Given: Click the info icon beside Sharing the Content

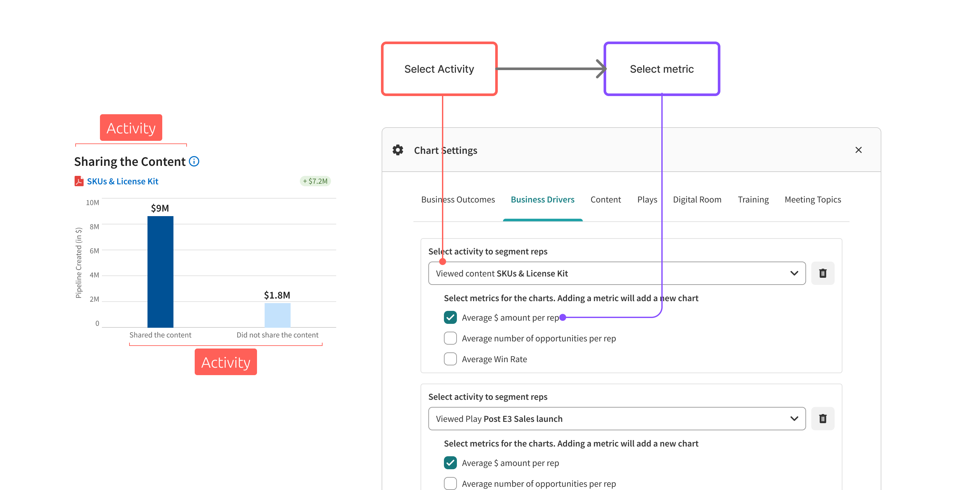Looking at the screenshot, I should tap(194, 161).
